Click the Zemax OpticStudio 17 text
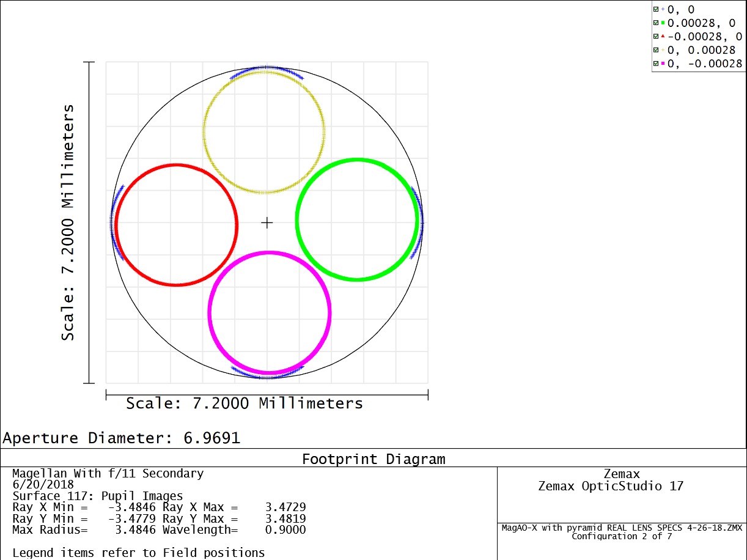Image resolution: width=747 pixels, height=560 pixels. pyautogui.click(x=611, y=487)
